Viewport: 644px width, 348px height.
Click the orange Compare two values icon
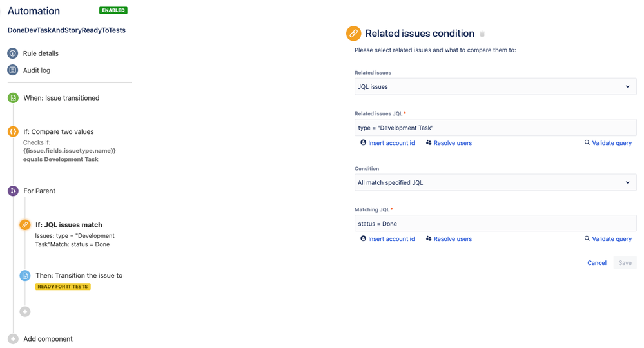[x=13, y=131]
